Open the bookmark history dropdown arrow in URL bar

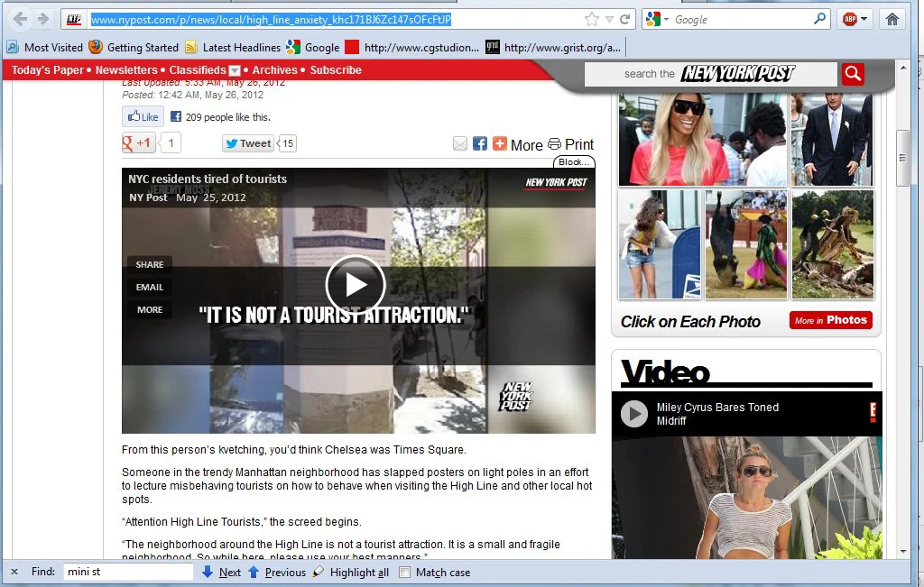pos(609,20)
